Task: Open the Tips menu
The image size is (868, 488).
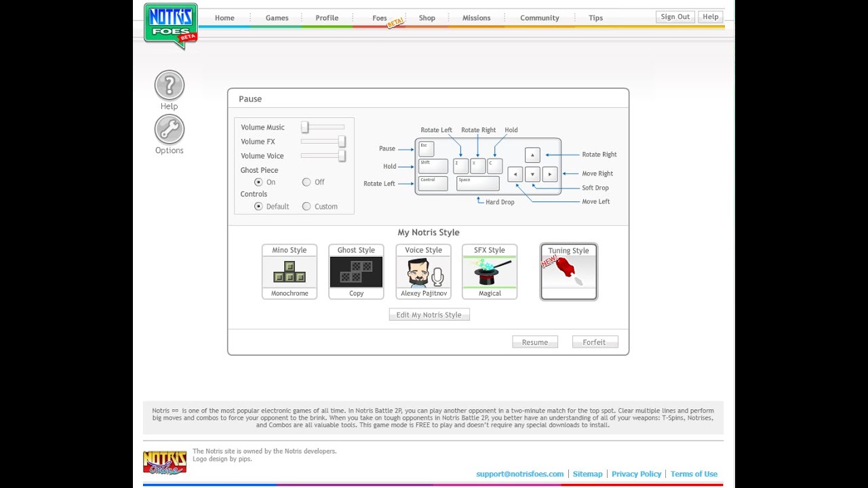Action: tap(596, 18)
